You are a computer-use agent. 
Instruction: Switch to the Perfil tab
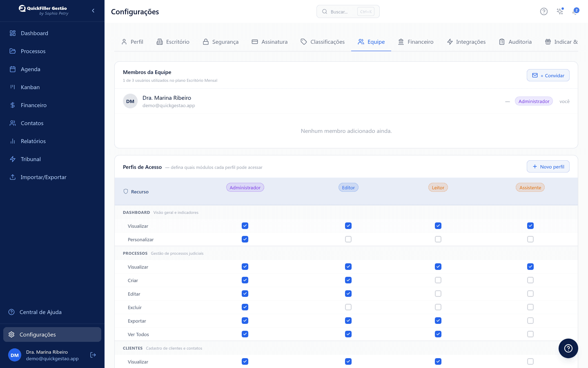132,42
